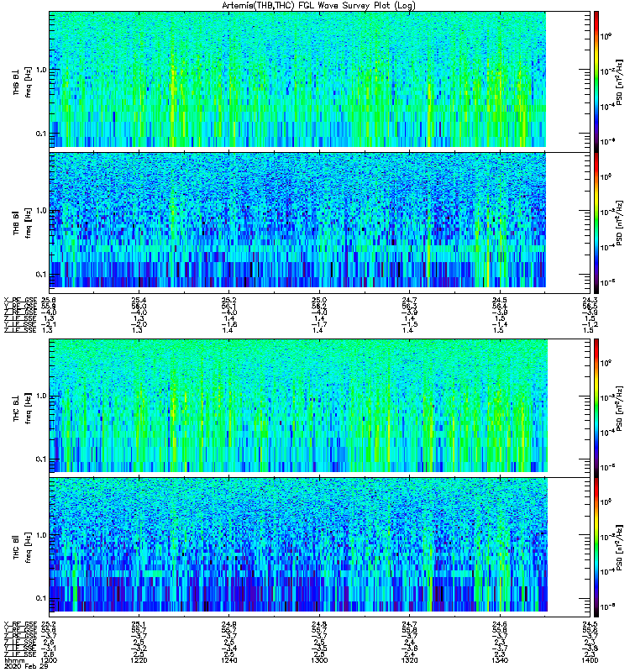
Task: Click the THC X_RE_GSE value '24.6'
Action: coord(500,624)
